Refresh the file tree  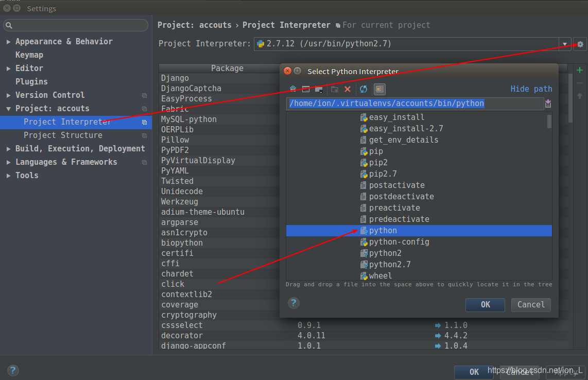[x=364, y=89]
